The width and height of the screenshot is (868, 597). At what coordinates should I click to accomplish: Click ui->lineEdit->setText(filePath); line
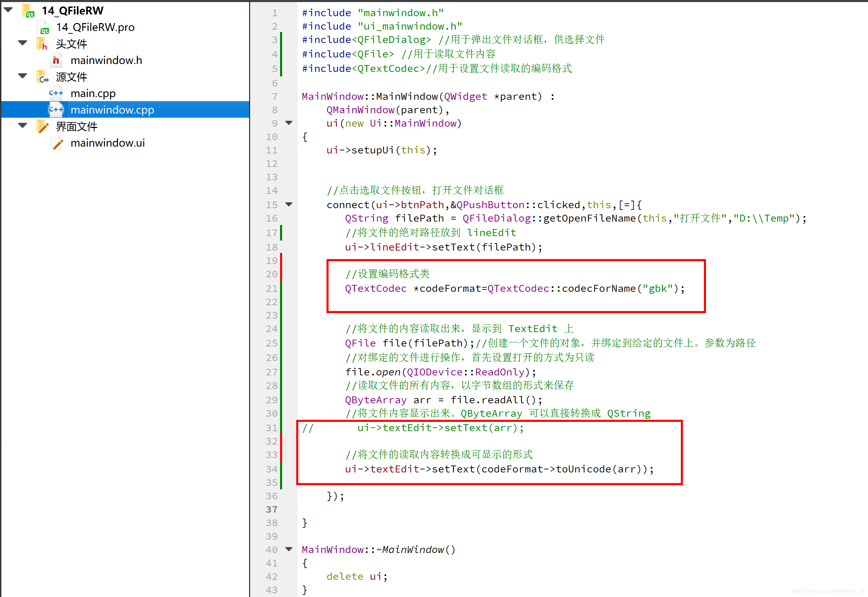[443, 247]
